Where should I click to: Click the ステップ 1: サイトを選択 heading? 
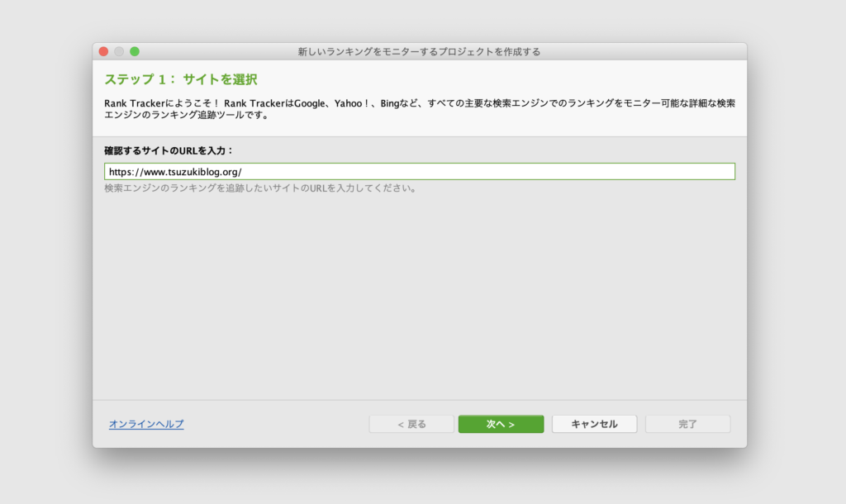181,79
